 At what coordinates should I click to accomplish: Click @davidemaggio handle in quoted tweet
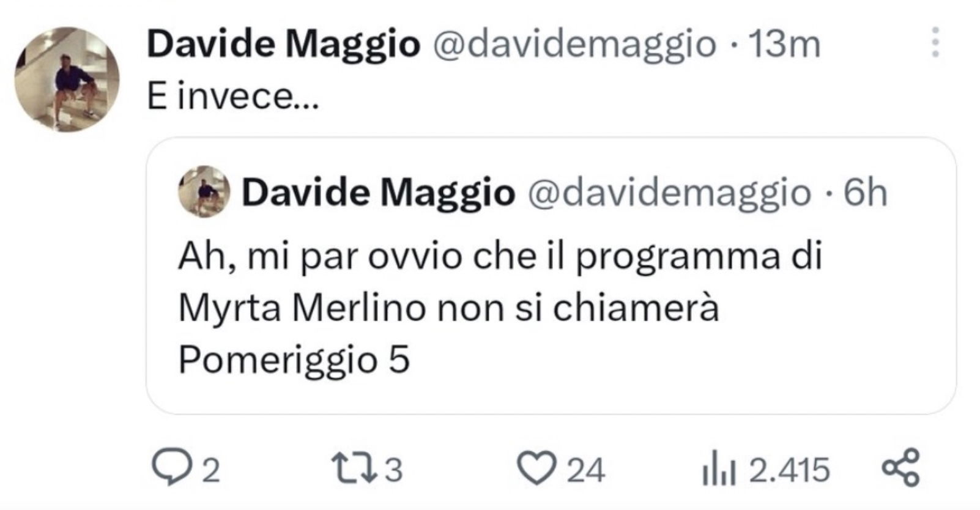[x=669, y=193]
